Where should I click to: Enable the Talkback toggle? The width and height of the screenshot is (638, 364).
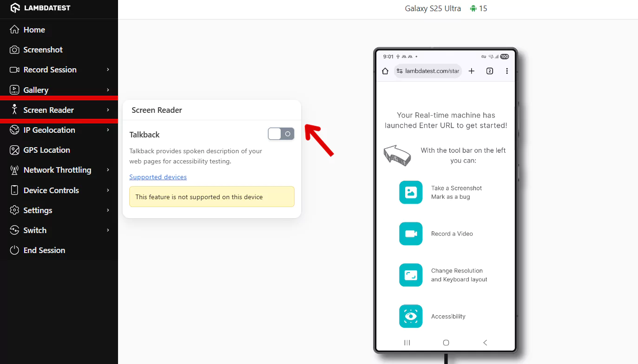tap(281, 134)
